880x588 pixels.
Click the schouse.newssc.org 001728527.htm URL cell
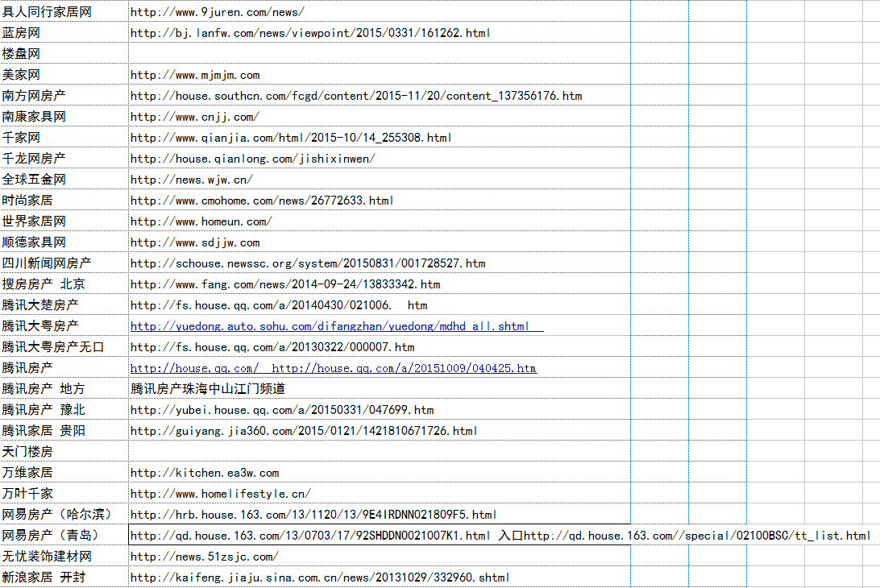380,263
